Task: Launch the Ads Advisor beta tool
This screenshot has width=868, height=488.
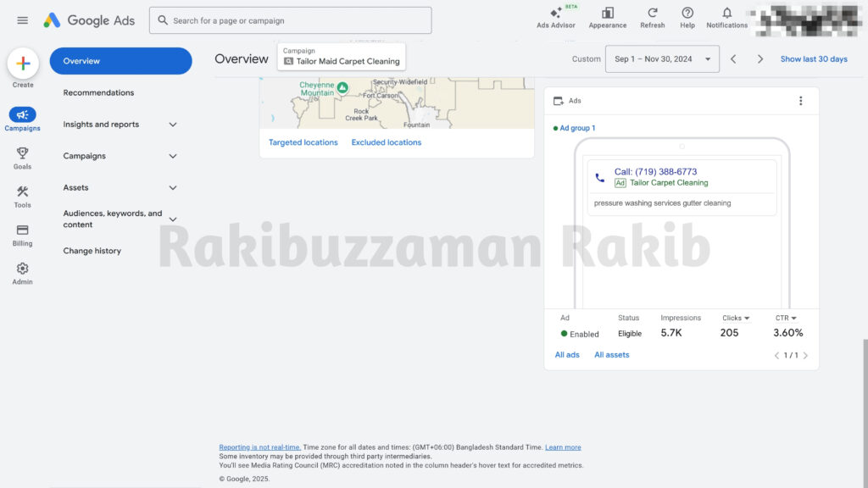Action: (x=555, y=20)
